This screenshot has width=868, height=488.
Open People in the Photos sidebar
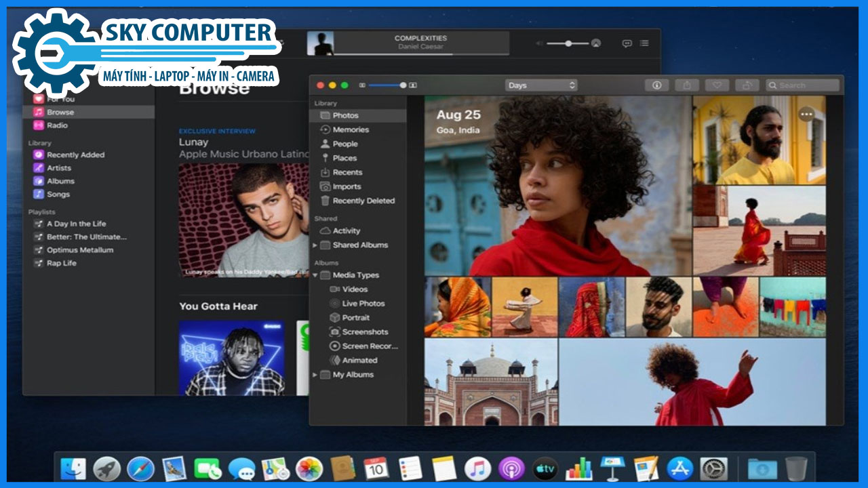344,144
